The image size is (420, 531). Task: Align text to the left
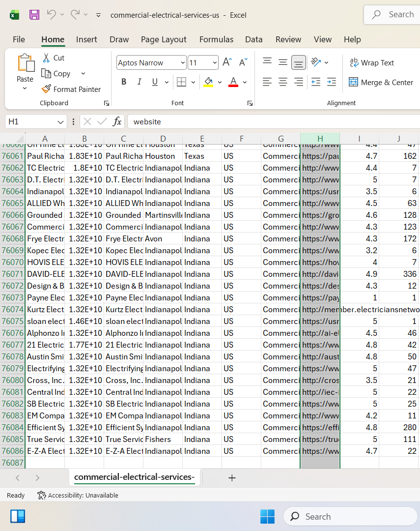(267, 82)
